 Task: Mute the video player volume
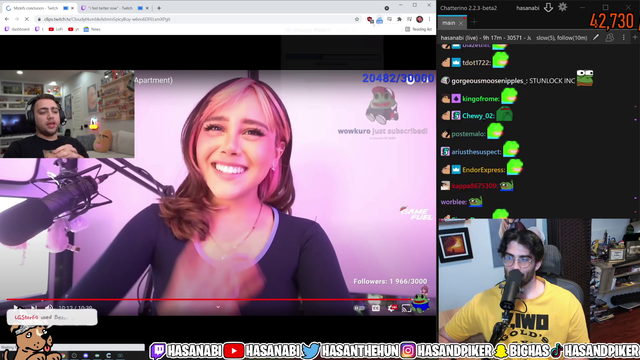pyautogui.click(x=49, y=308)
